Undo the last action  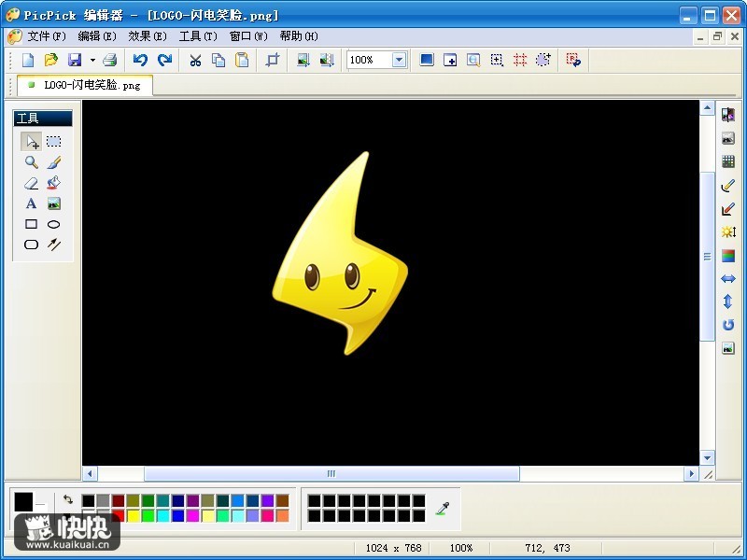140,60
